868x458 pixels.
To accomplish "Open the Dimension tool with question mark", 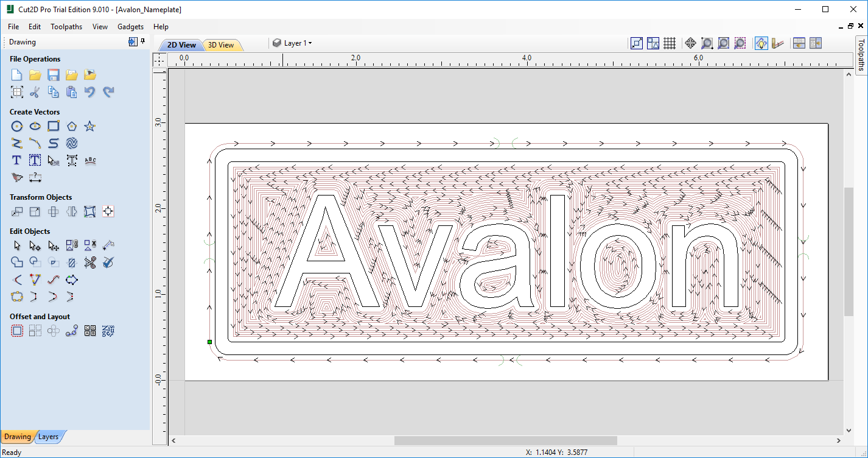I will [35, 177].
